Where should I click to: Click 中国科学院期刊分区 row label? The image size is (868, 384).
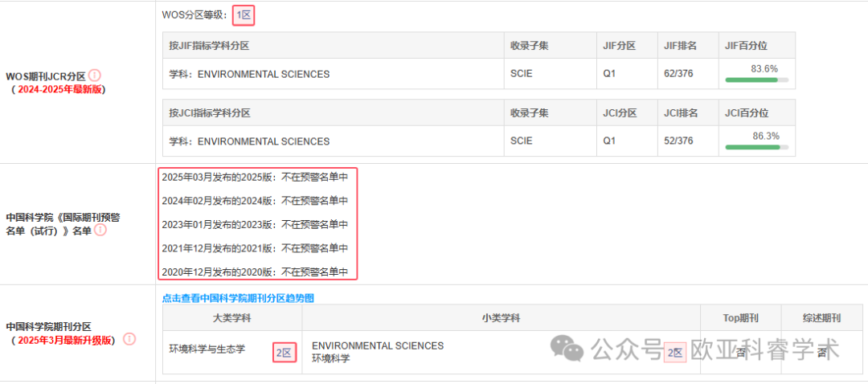tap(48, 326)
